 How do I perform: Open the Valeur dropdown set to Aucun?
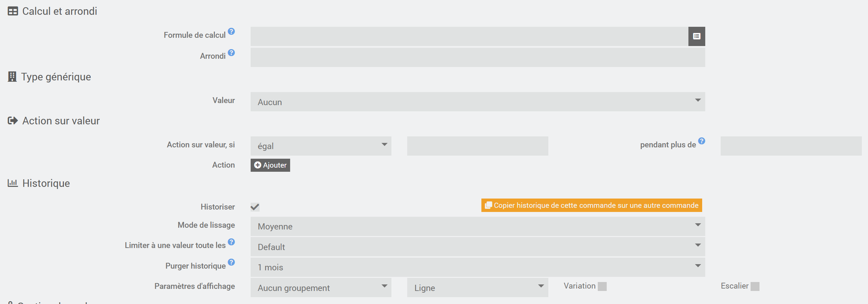pos(477,102)
